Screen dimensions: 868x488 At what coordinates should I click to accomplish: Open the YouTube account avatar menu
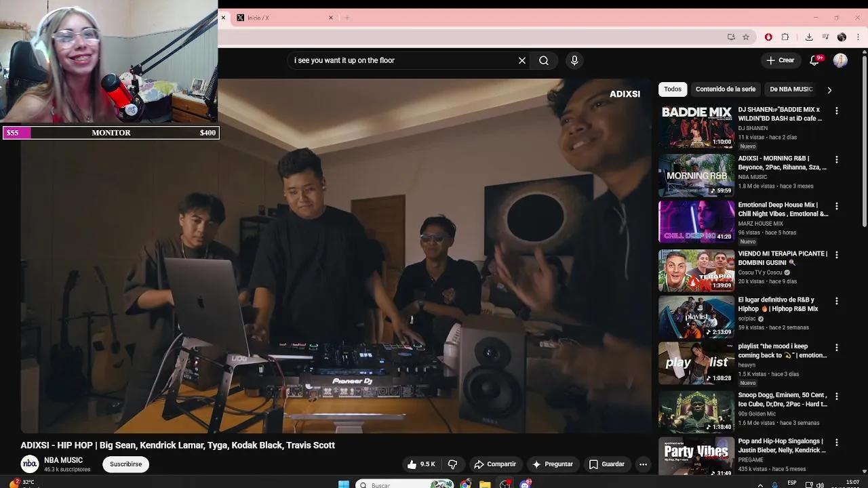click(840, 60)
